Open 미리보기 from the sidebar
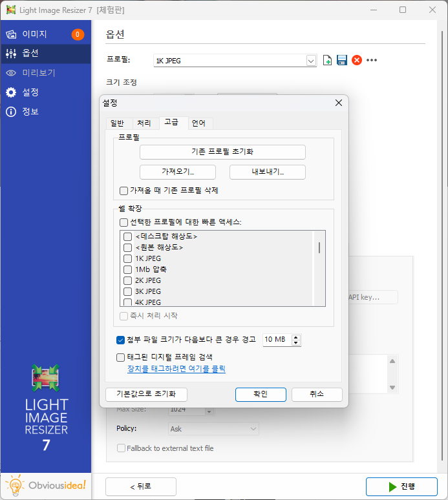The width and height of the screenshot is (448, 500). coord(46,73)
